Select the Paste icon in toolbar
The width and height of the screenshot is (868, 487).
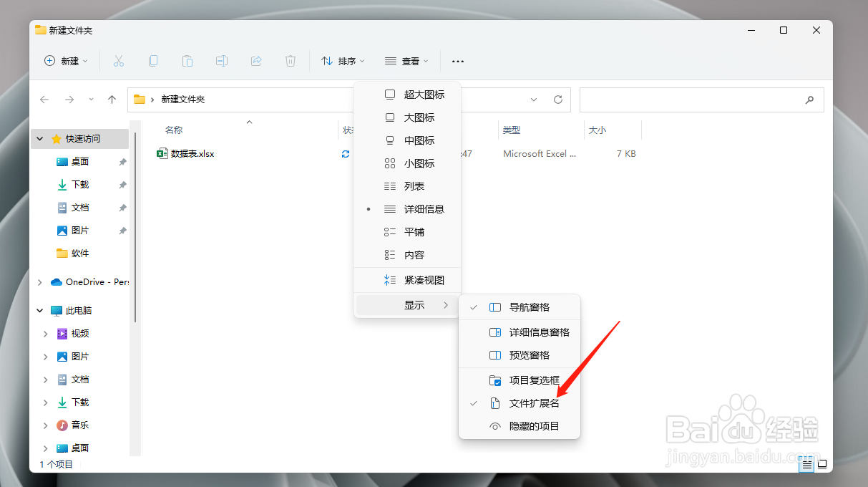click(187, 61)
